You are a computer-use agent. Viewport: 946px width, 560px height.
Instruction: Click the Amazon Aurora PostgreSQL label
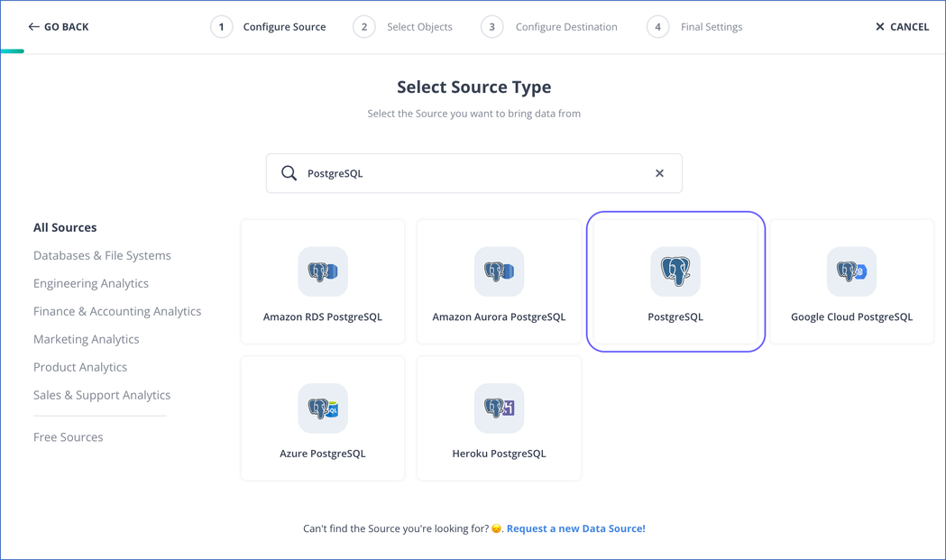coord(499,317)
